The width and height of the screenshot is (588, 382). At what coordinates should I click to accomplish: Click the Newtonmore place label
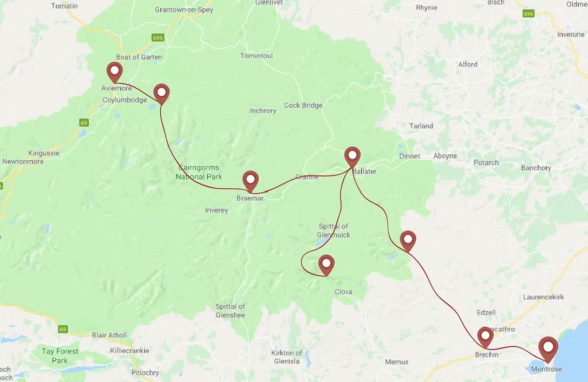coord(23,162)
